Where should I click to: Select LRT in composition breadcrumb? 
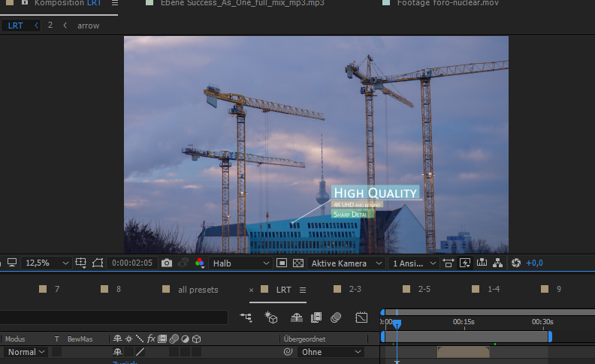(16, 26)
